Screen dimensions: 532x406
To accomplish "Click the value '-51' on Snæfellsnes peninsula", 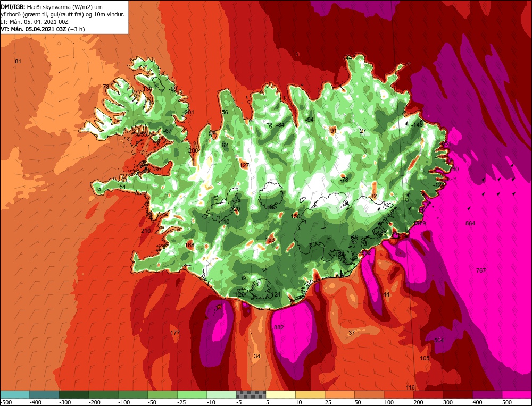I will (x=121, y=187).
